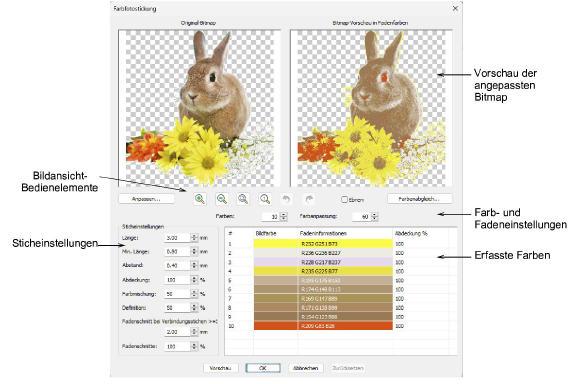Select the off-white Bildfarbe swatch in row 2

click(x=276, y=253)
